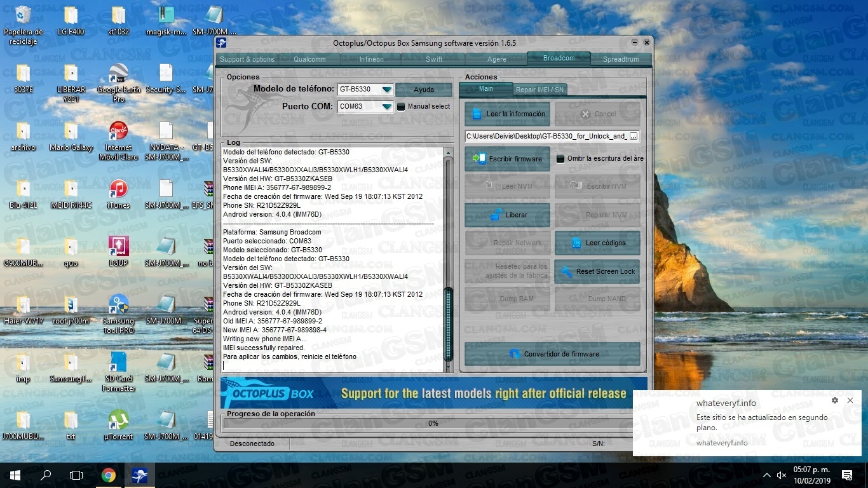Open the Windows Start menu

coord(15,475)
